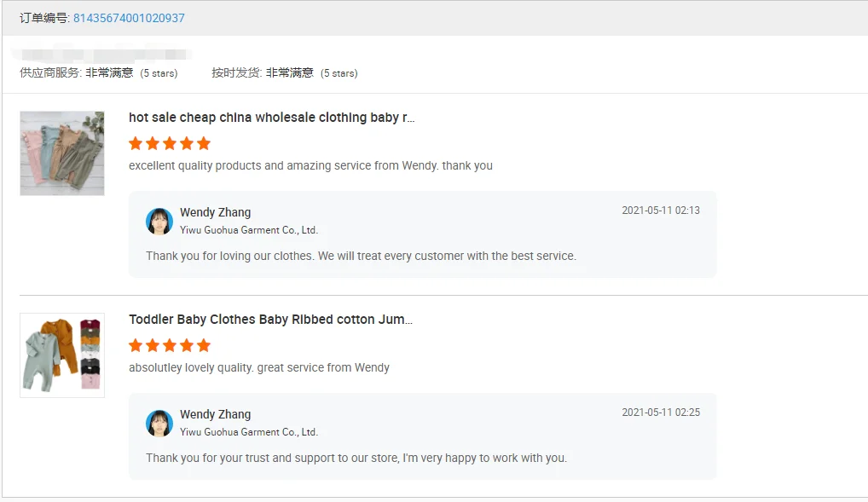This screenshot has width=868, height=502.
Task: Click Yiwu Guohua Garment Co. in first reply
Action: click(x=248, y=230)
